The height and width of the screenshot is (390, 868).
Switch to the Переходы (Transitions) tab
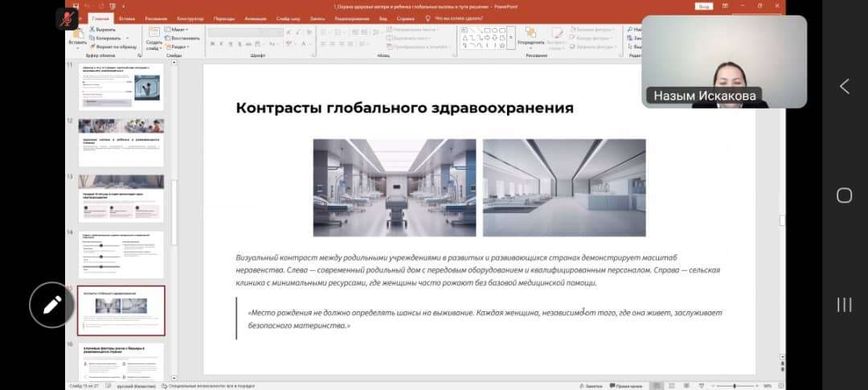225,18
